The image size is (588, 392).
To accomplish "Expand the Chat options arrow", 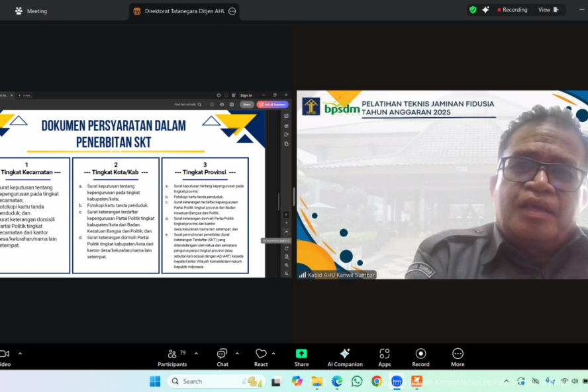I will click(237, 354).
